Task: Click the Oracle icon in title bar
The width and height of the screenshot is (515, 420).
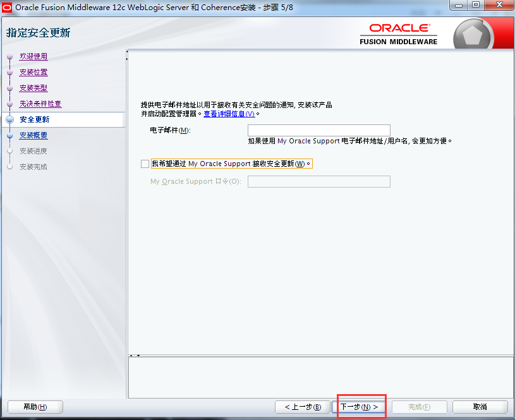Action: click(7, 7)
